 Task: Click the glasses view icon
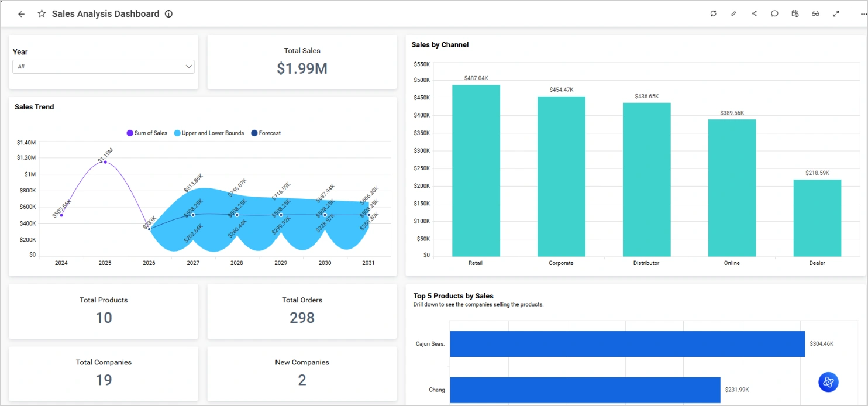[x=815, y=13]
